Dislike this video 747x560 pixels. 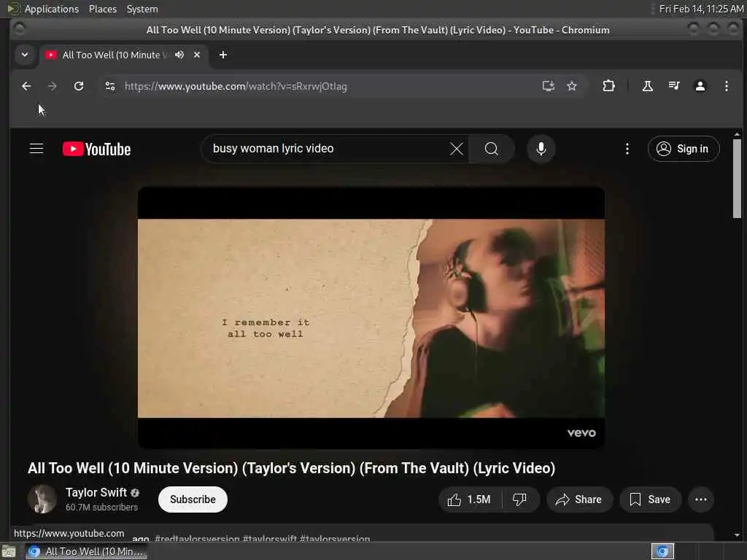(x=519, y=499)
